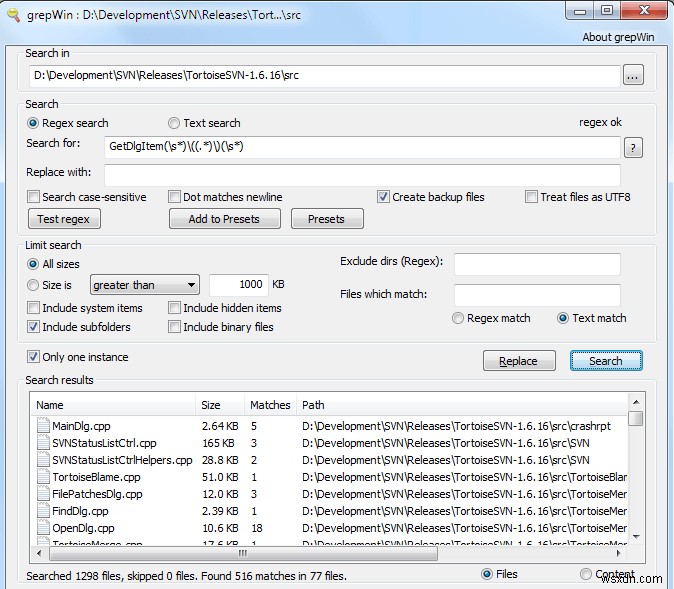Click the TortoiseBlame.cpp file icon
The width and height of the screenshot is (674, 589).
[x=43, y=477]
